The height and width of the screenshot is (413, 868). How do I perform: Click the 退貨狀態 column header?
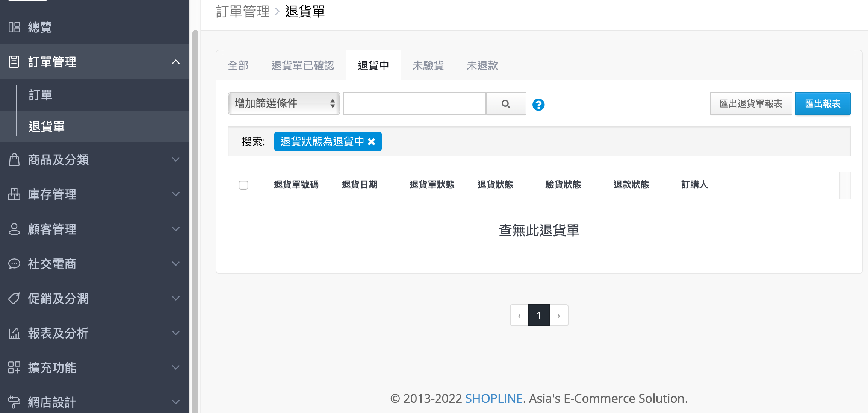pos(495,185)
